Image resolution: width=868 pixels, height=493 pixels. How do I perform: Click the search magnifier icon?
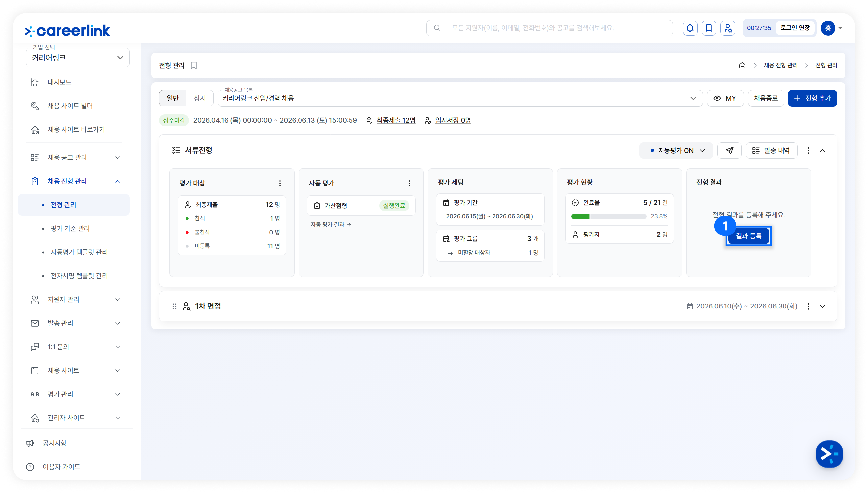tap(437, 28)
